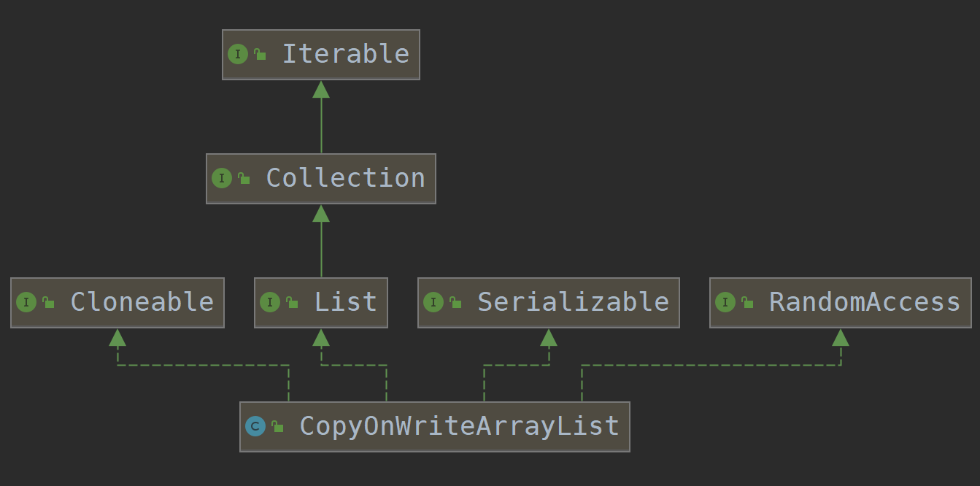
Task: Select the RandomAccess interface node
Action: [841, 303]
